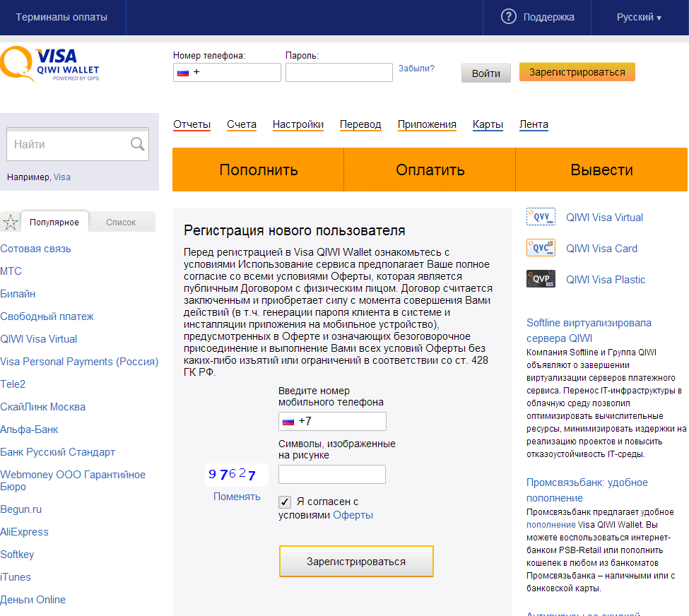Focus the Номер телефона login field
This screenshot has height=616, width=689.
tap(227, 73)
